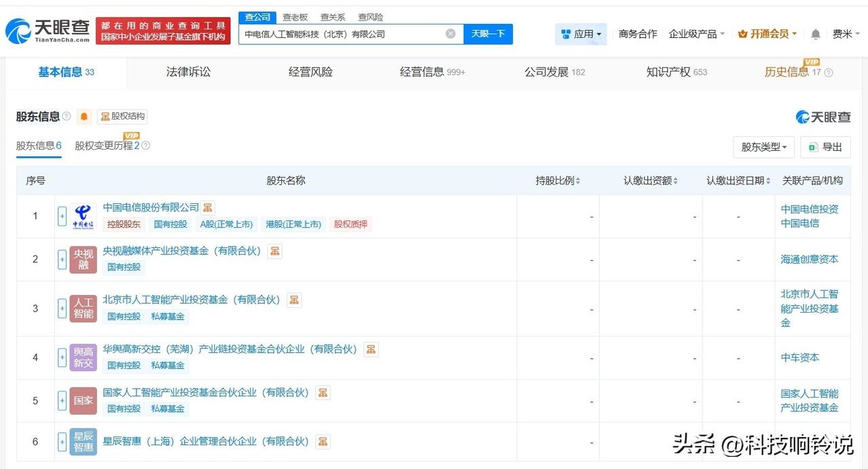Click the 商务合作 link
This screenshot has width=868, height=469.
[638, 34]
